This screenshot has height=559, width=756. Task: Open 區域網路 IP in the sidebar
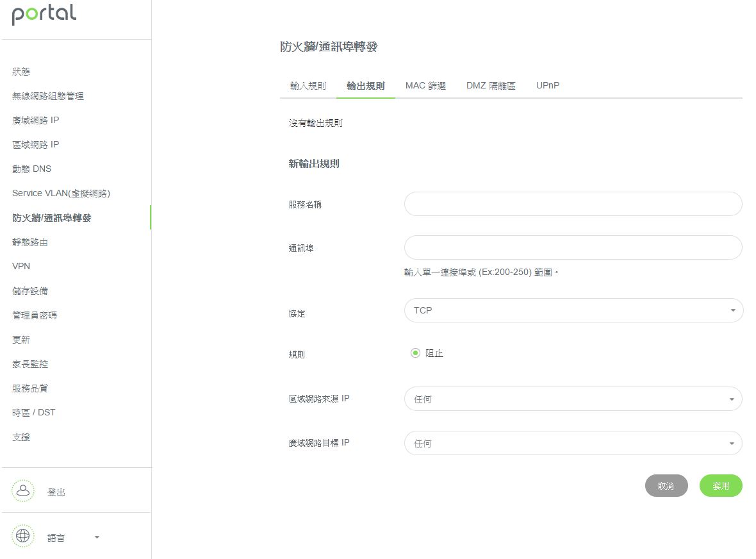(36, 145)
